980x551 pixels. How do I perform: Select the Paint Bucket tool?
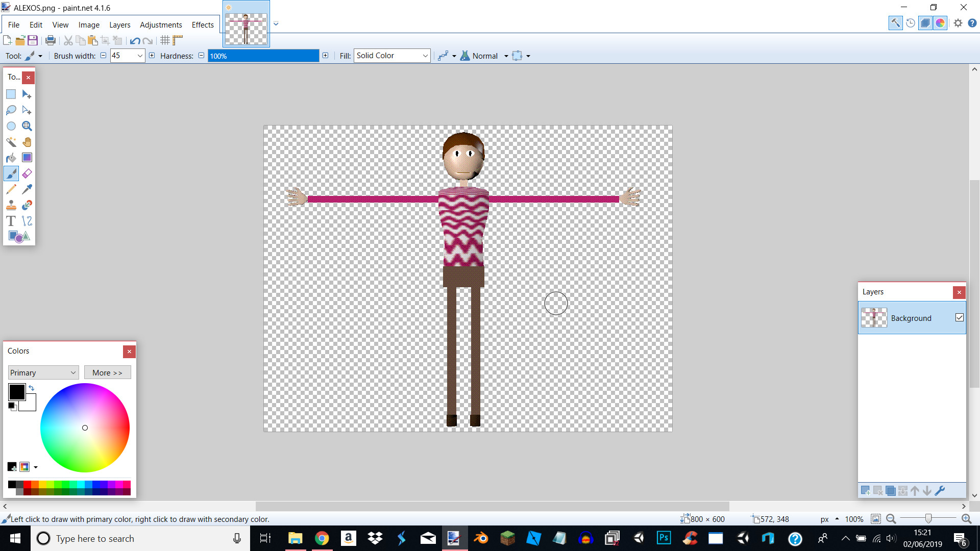[11, 158]
